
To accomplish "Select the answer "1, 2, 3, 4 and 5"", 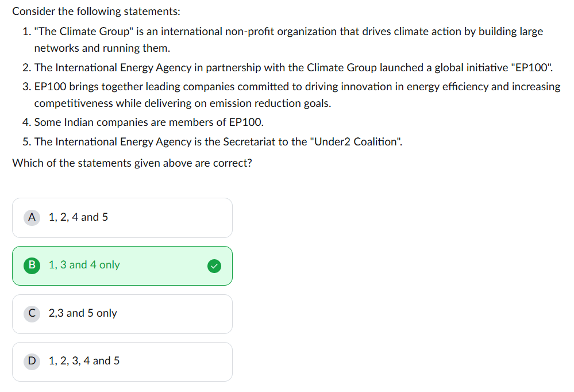I will tap(84, 361).
